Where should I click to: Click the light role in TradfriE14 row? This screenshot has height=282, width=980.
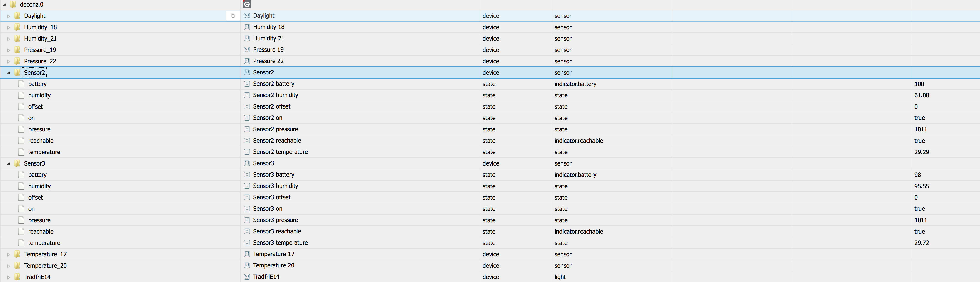[560, 277]
